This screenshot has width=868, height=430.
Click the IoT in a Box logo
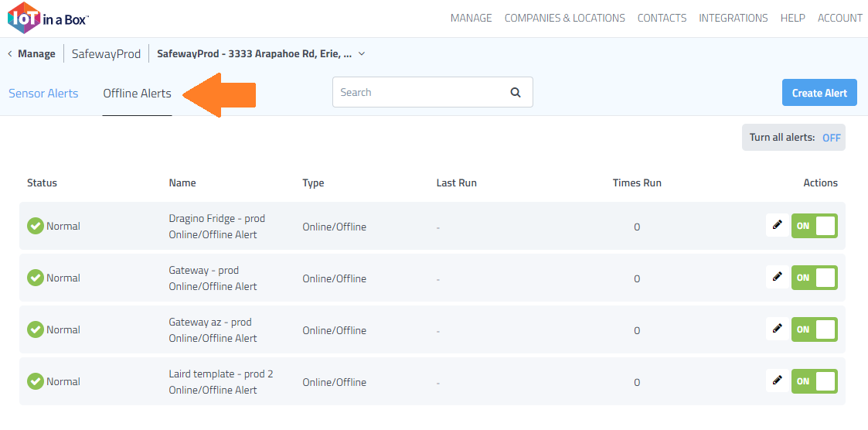(x=48, y=18)
